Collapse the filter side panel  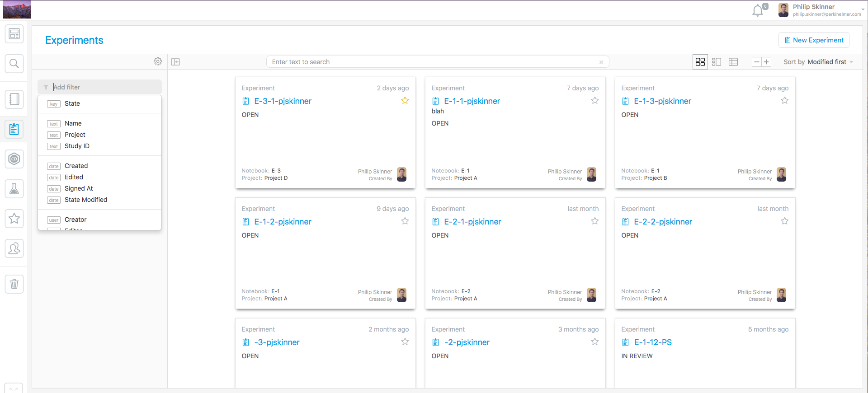[x=175, y=62]
